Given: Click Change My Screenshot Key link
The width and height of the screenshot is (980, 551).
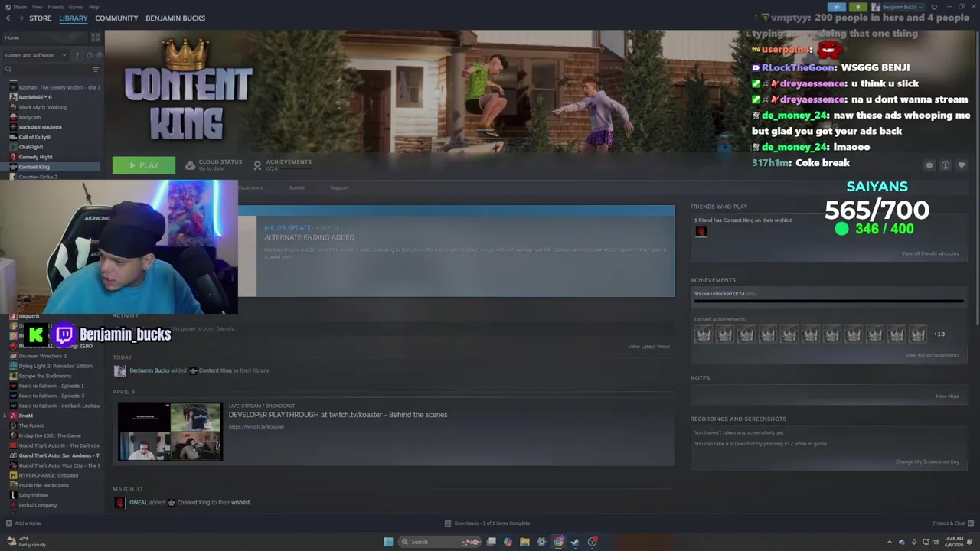Looking at the screenshot, I should click(x=927, y=461).
